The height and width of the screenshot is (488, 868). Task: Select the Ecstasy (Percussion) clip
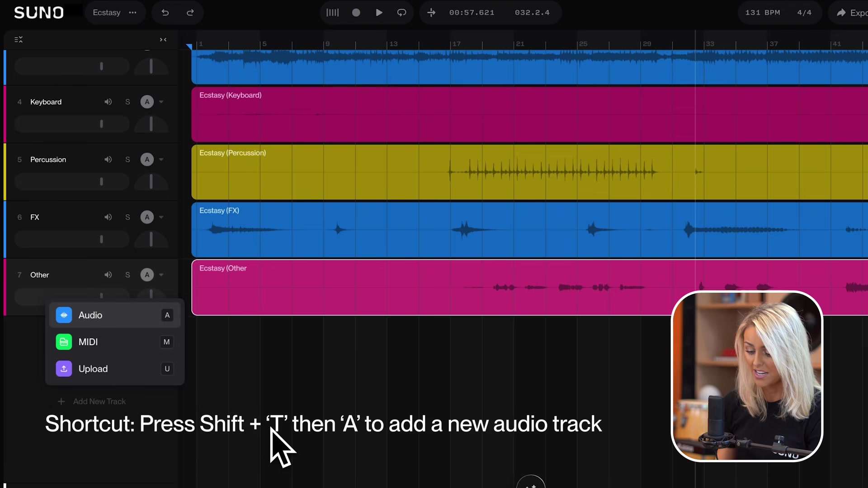pyautogui.click(x=529, y=172)
